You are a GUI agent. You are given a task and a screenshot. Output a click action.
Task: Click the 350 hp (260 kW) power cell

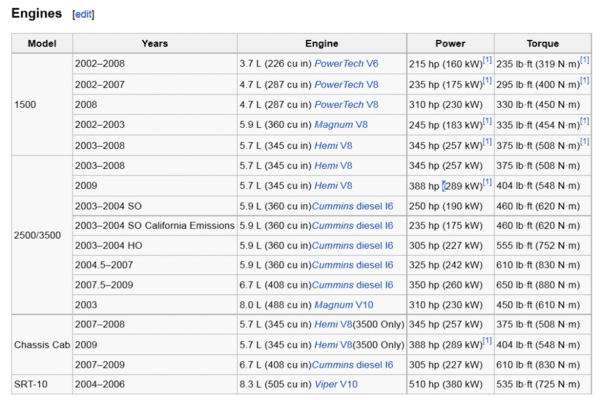tap(450, 285)
